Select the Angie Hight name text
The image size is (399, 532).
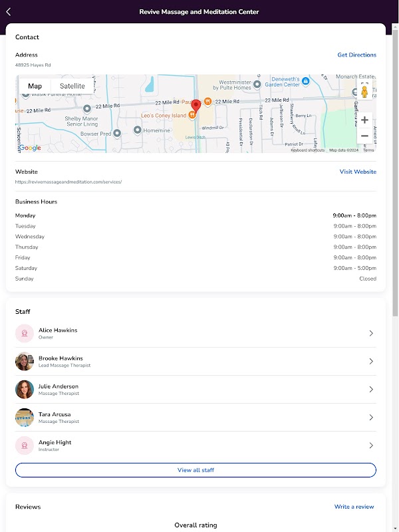55,442
